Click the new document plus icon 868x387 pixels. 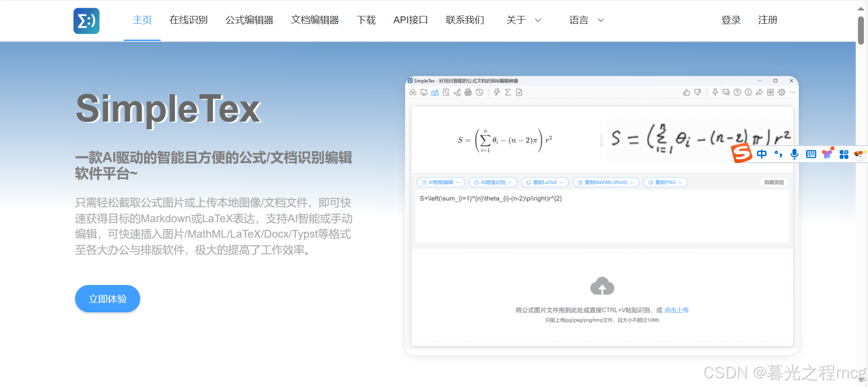519,92
